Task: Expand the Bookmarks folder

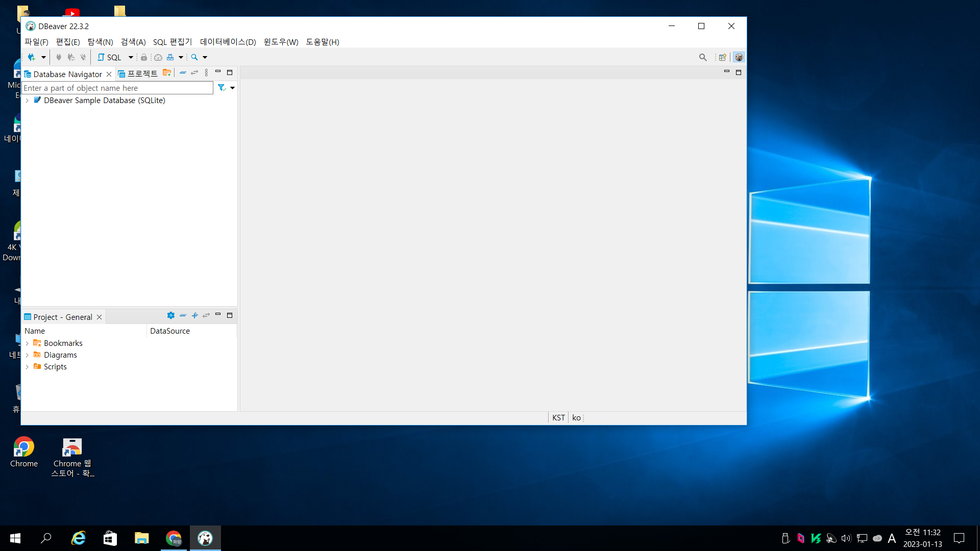Action: 27,343
